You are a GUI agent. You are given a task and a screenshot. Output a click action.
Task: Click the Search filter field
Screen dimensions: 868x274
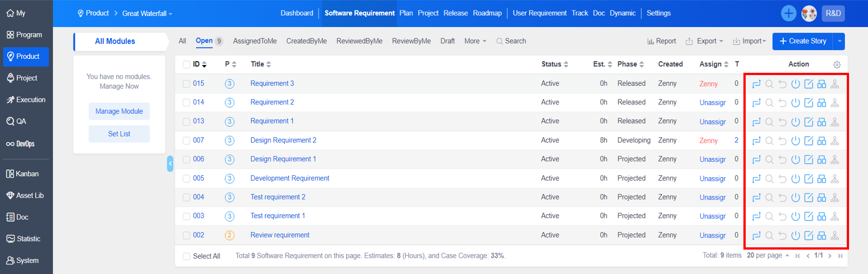[x=511, y=41]
